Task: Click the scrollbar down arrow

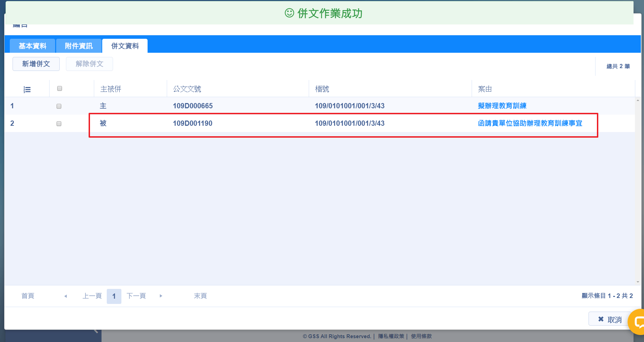Action: [x=638, y=282]
